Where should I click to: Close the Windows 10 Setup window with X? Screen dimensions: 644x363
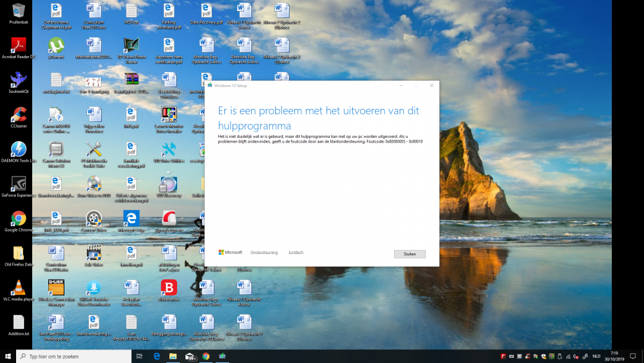(x=431, y=86)
